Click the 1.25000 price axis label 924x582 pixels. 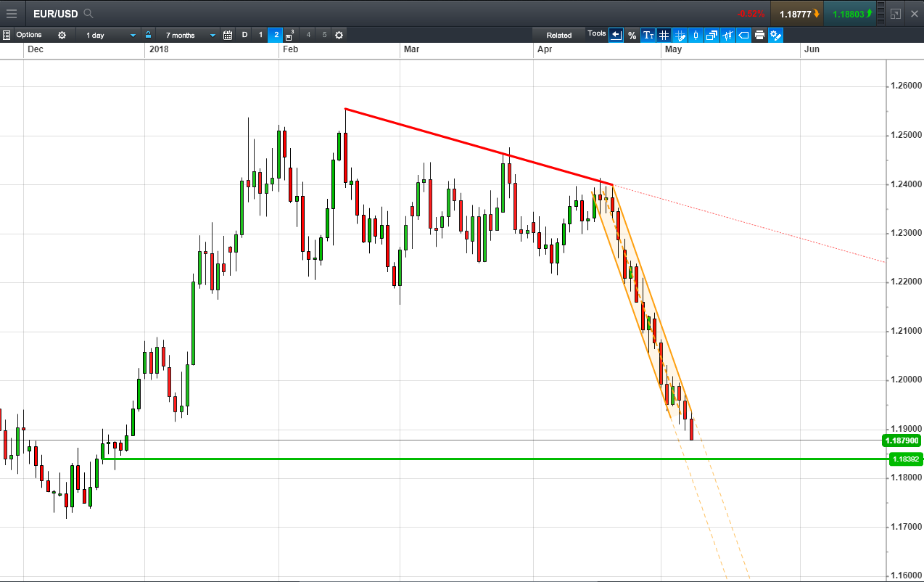pyautogui.click(x=906, y=136)
